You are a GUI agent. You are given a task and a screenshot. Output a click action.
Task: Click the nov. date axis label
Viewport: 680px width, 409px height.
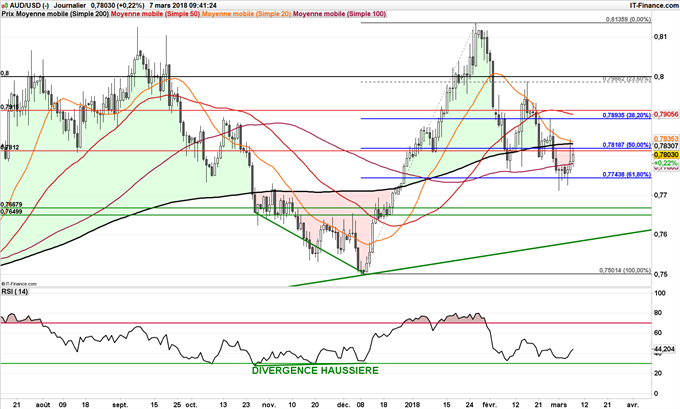click(x=269, y=405)
